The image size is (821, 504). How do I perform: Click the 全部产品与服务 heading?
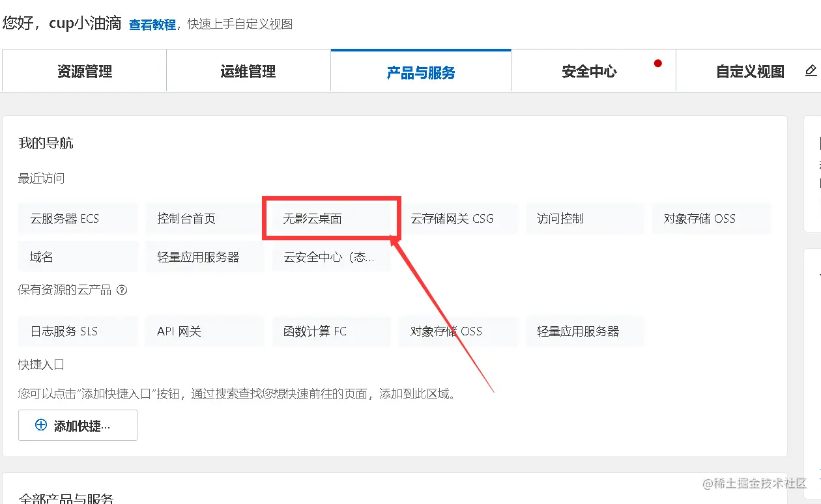(66, 499)
